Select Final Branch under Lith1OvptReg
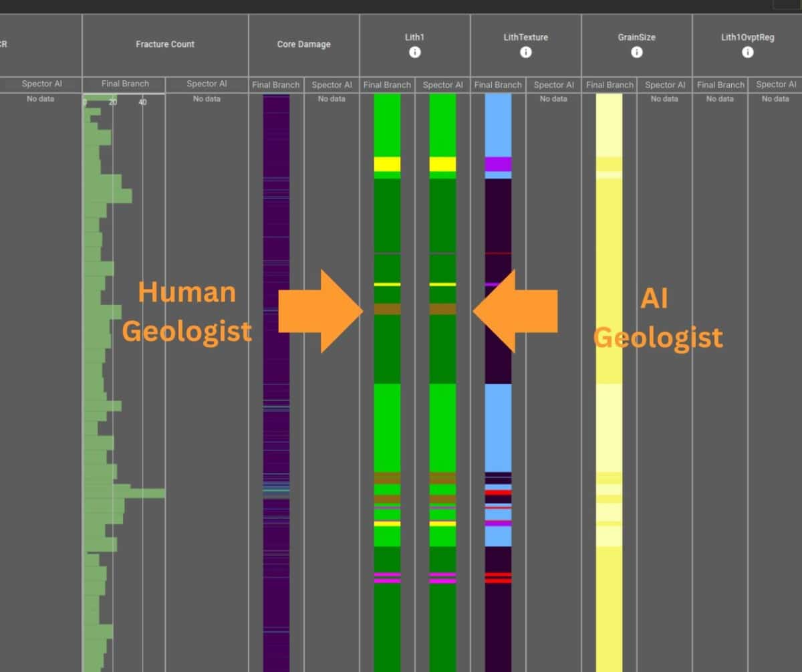802x672 pixels. (x=720, y=85)
